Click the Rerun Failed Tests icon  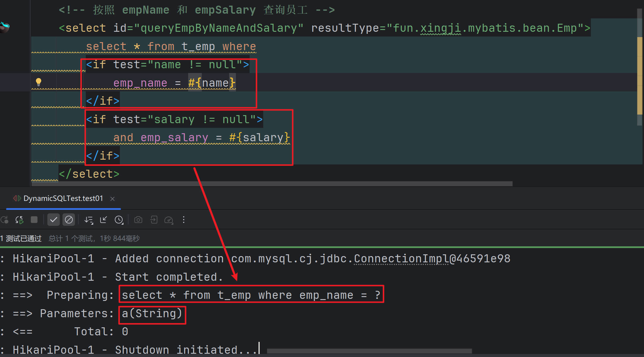click(x=19, y=220)
